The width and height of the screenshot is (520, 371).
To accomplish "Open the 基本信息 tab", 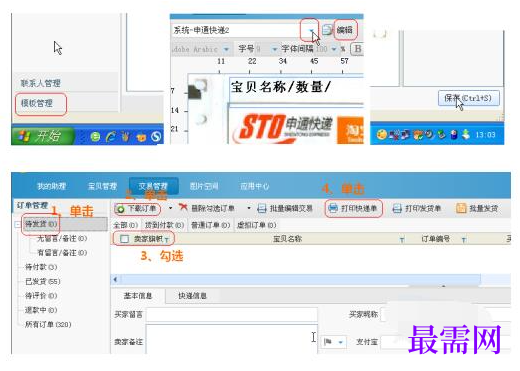I will click(138, 296).
